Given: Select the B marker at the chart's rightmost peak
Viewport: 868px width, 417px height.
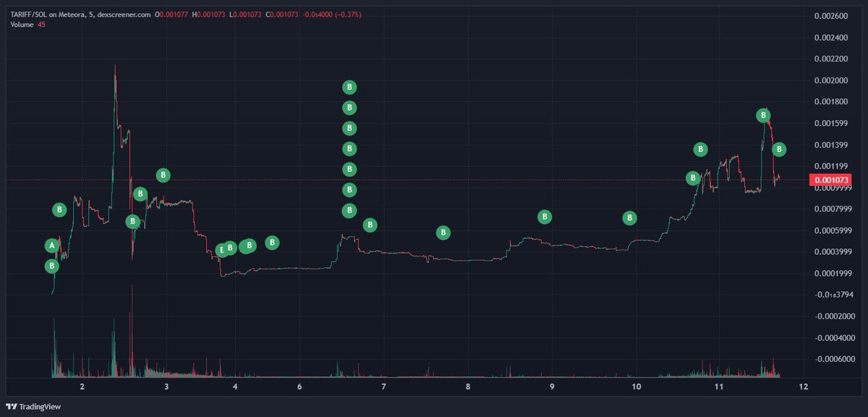Looking at the screenshot, I should pos(763,115).
